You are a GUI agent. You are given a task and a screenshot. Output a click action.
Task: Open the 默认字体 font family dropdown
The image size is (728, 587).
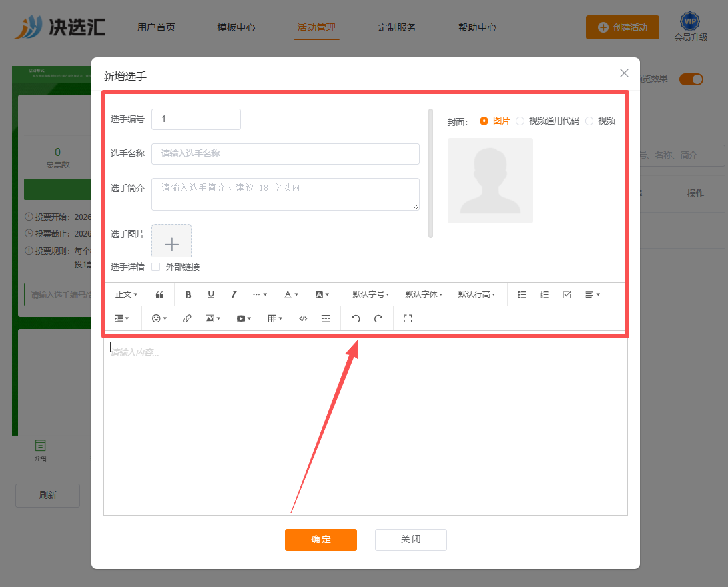(424, 294)
